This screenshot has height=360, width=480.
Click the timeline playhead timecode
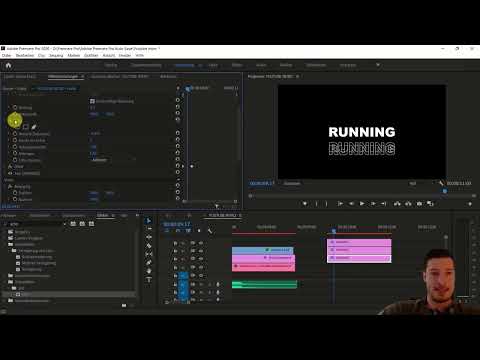(x=177, y=224)
